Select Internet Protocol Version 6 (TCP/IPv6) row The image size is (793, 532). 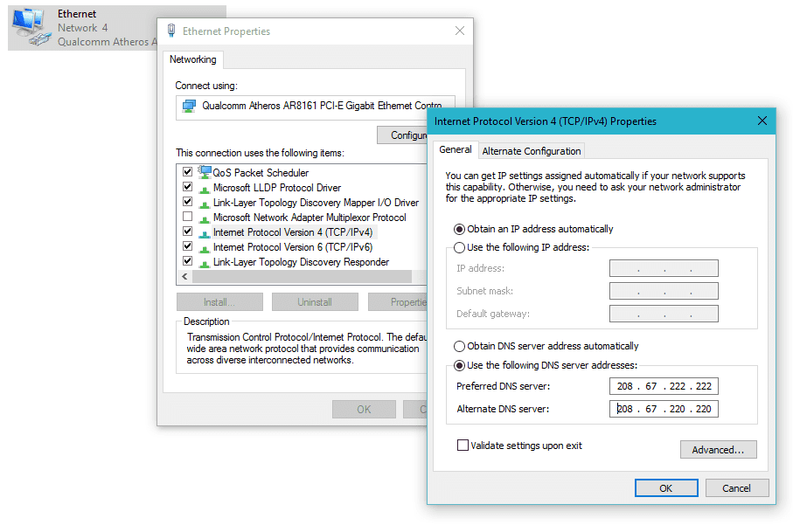pos(293,247)
